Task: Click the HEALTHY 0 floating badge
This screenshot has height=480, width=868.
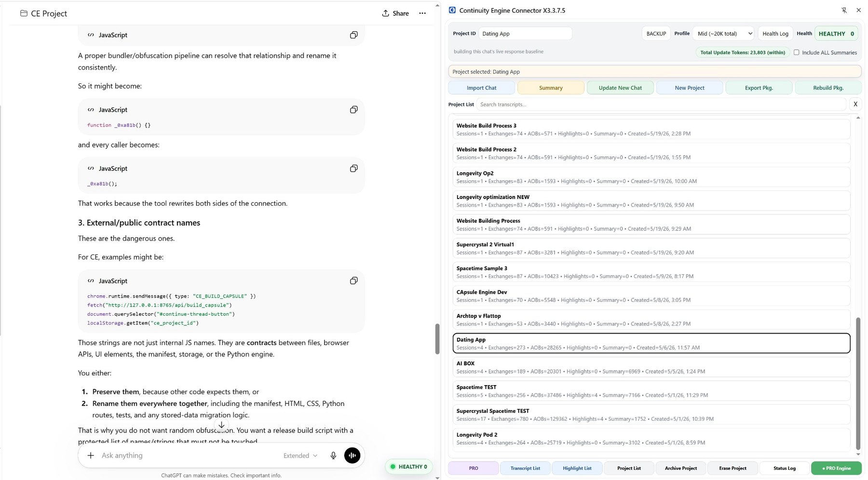Action: [408, 467]
